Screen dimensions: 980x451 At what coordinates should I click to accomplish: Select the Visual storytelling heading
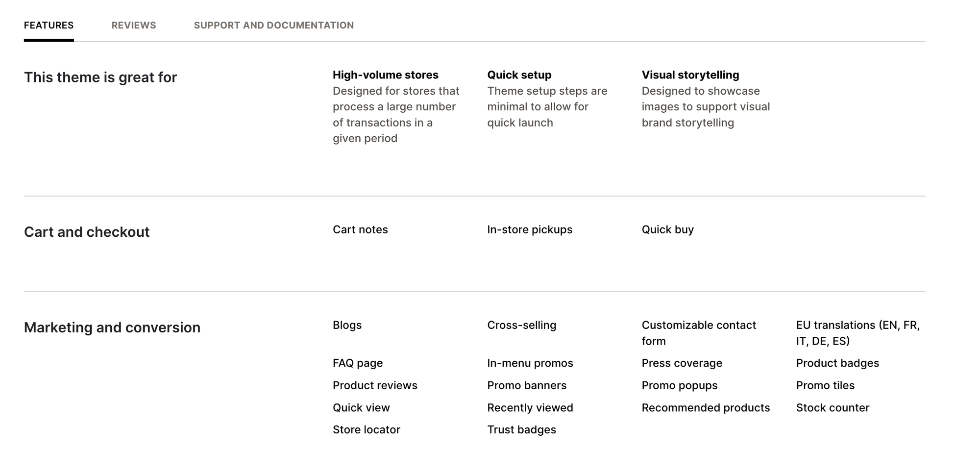click(x=690, y=75)
